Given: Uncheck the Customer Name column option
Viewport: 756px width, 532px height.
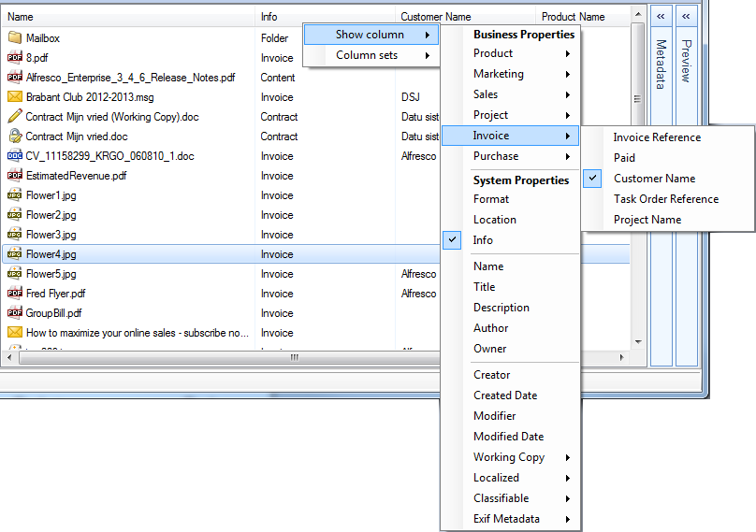Looking at the screenshot, I should point(654,179).
